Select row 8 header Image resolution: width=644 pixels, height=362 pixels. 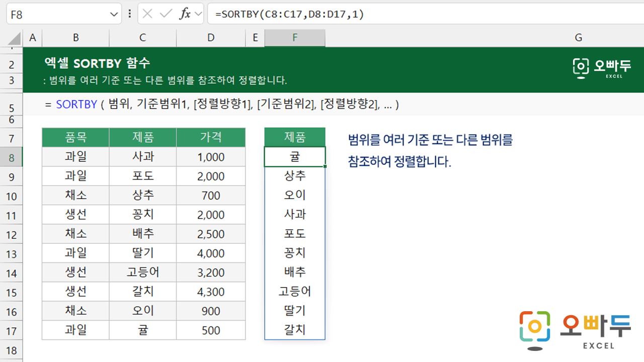coord(12,157)
